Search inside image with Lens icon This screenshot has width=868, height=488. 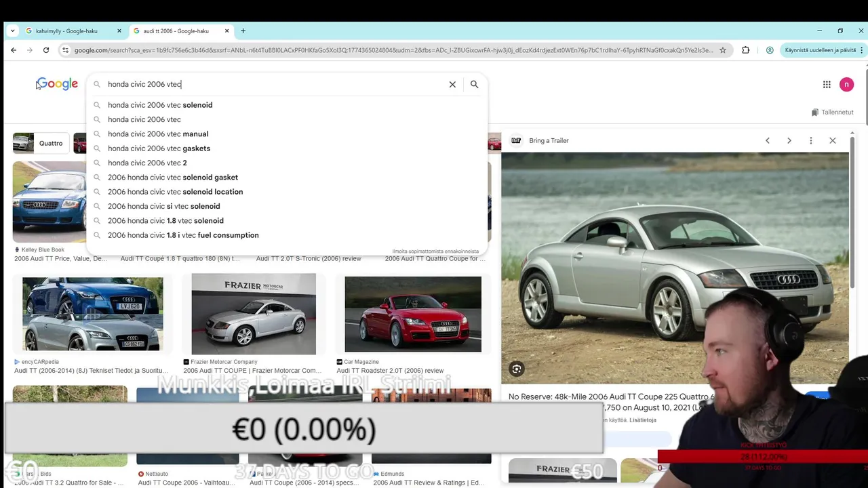[x=517, y=369]
